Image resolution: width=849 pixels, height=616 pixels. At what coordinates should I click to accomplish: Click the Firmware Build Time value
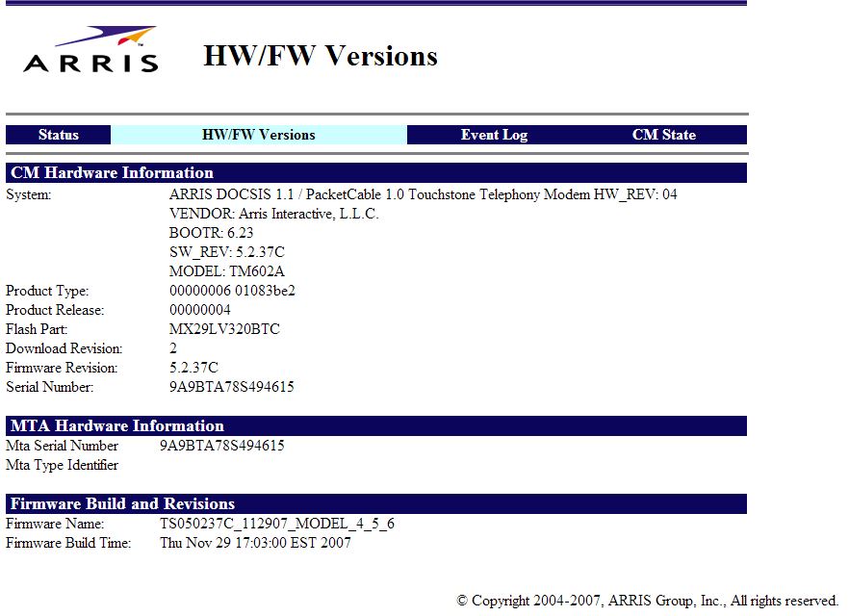(x=256, y=543)
